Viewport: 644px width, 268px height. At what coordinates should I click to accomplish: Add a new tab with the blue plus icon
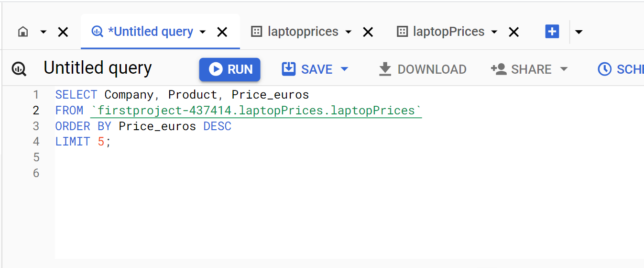(552, 32)
